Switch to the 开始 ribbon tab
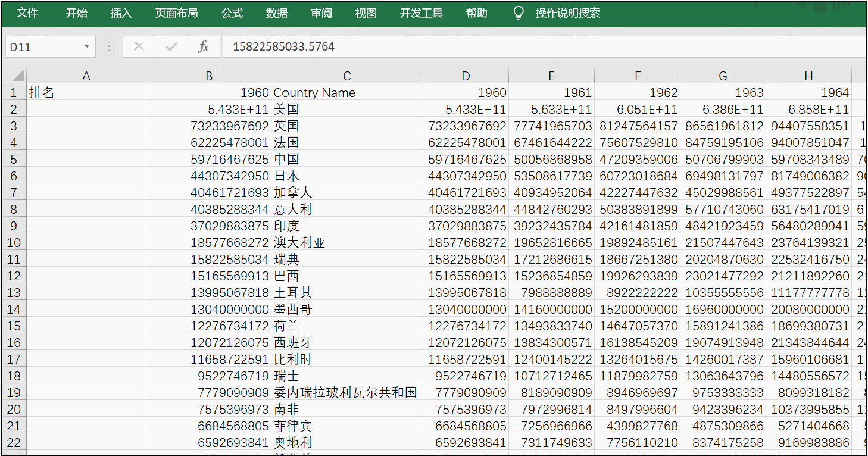This screenshot has height=456, width=868. click(x=76, y=13)
